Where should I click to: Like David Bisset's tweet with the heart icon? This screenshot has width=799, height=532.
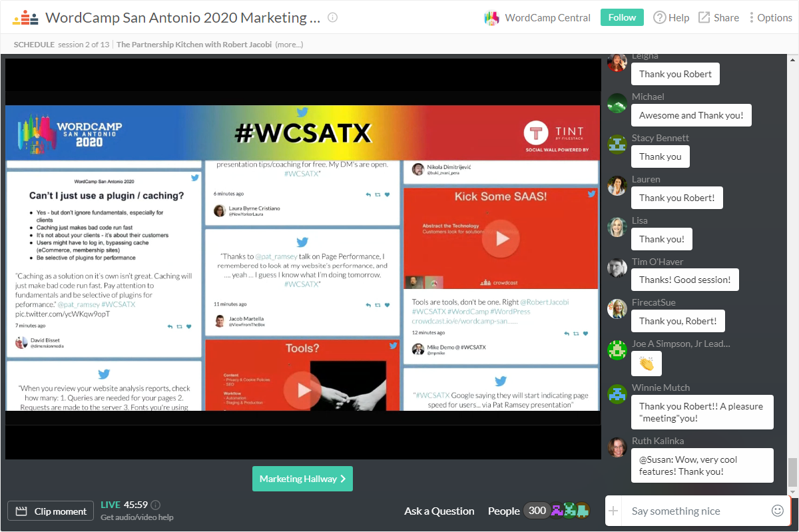[x=189, y=326]
